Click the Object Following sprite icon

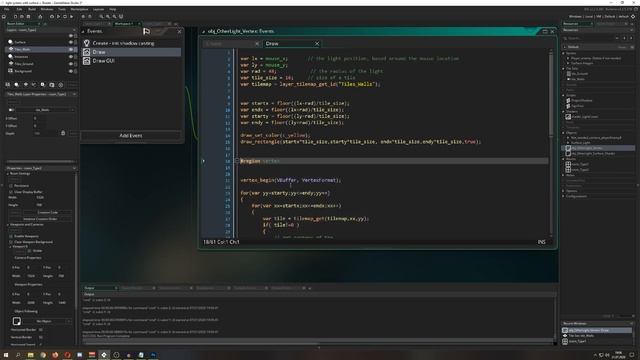tap(17, 321)
